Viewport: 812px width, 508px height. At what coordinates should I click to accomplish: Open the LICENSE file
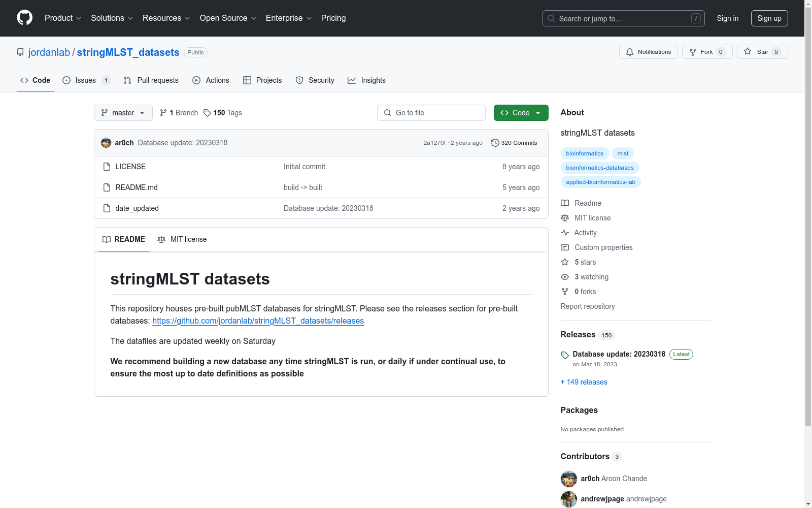point(130,167)
